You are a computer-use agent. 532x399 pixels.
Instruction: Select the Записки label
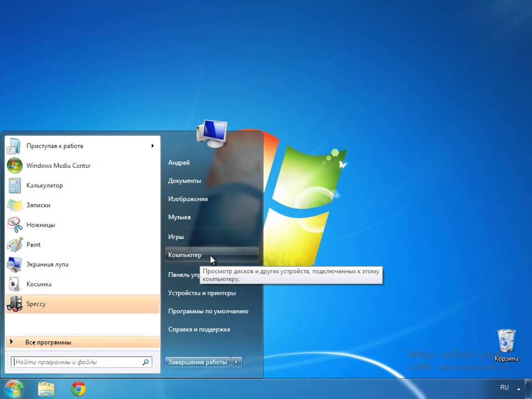coord(38,205)
